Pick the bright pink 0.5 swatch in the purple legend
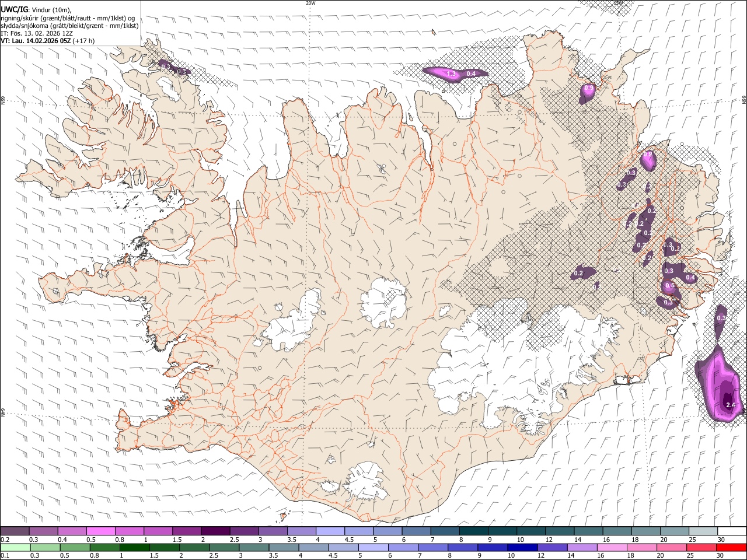This screenshot has width=747, height=560. [100, 531]
